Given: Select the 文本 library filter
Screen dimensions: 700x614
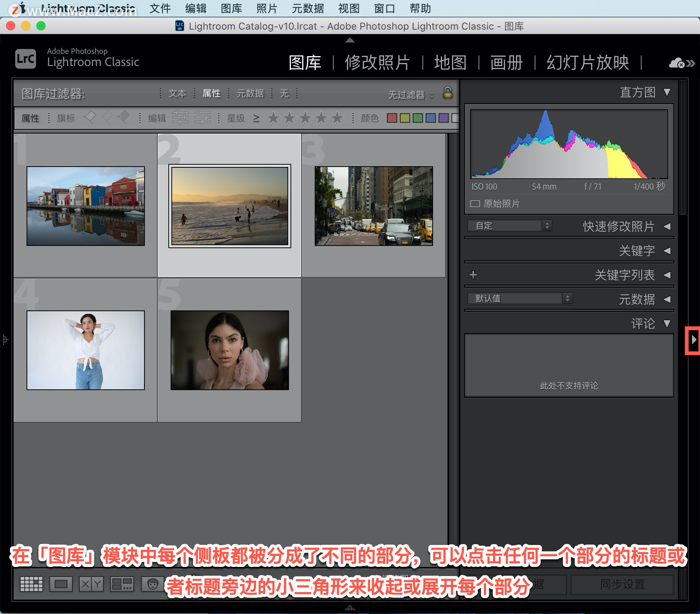Looking at the screenshot, I should 177,93.
